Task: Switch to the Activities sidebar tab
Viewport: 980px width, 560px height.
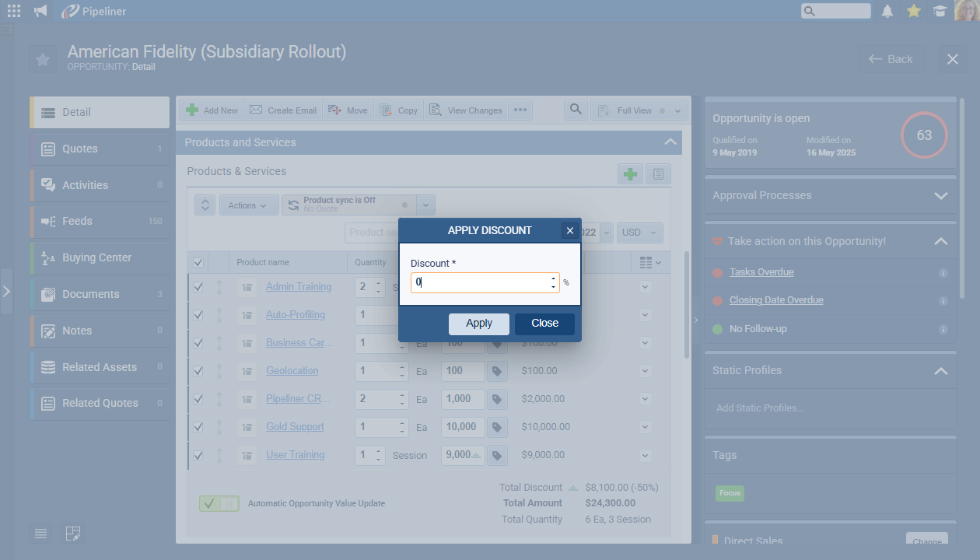Action: pos(100,185)
